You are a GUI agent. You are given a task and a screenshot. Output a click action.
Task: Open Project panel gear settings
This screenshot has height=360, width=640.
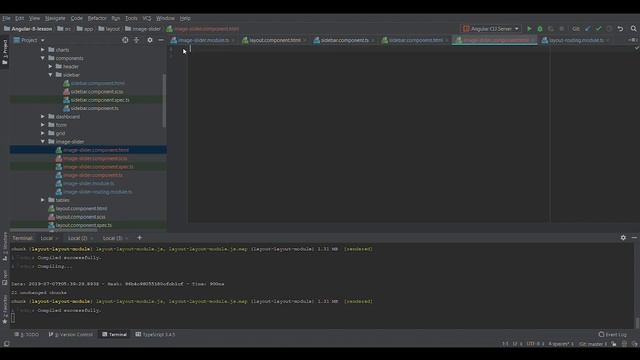tap(150, 40)
